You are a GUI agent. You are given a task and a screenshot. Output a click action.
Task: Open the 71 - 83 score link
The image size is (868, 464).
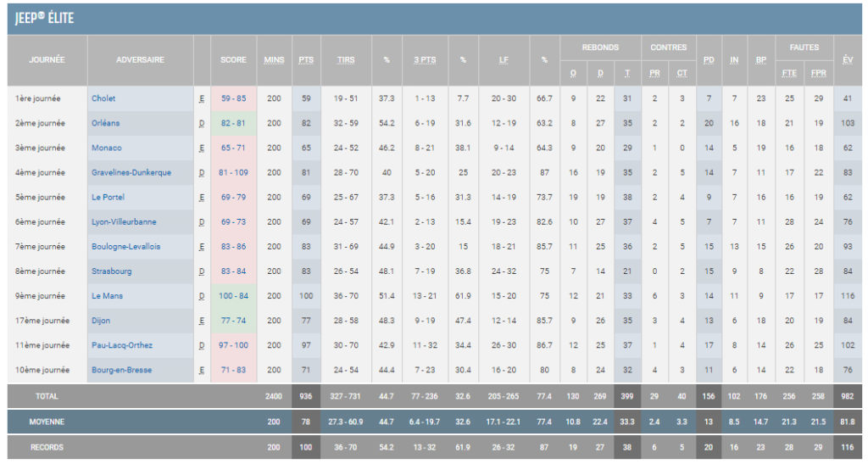coord(234,370)
